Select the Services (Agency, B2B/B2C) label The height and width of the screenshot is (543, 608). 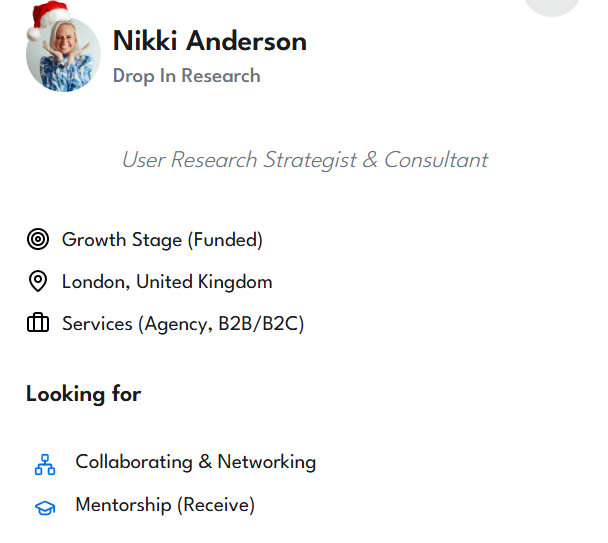pyautogui.click(x=183, y=324)
